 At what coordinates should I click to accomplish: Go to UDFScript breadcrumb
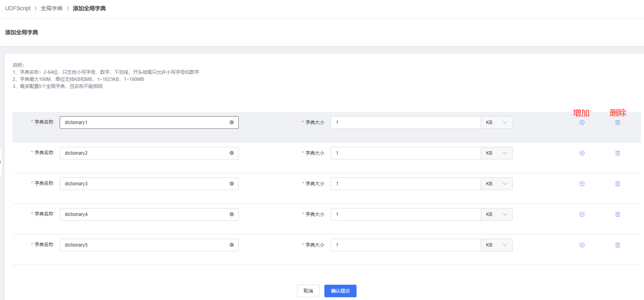tap(18, 8)
